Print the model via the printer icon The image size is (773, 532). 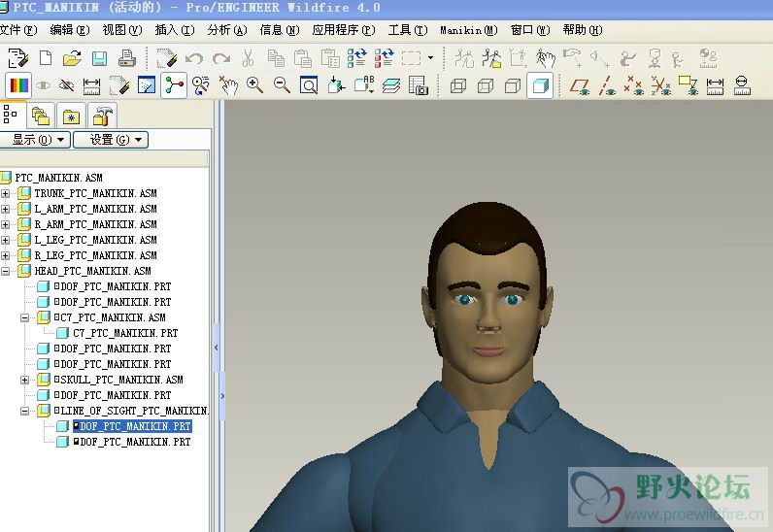point(126,58)
